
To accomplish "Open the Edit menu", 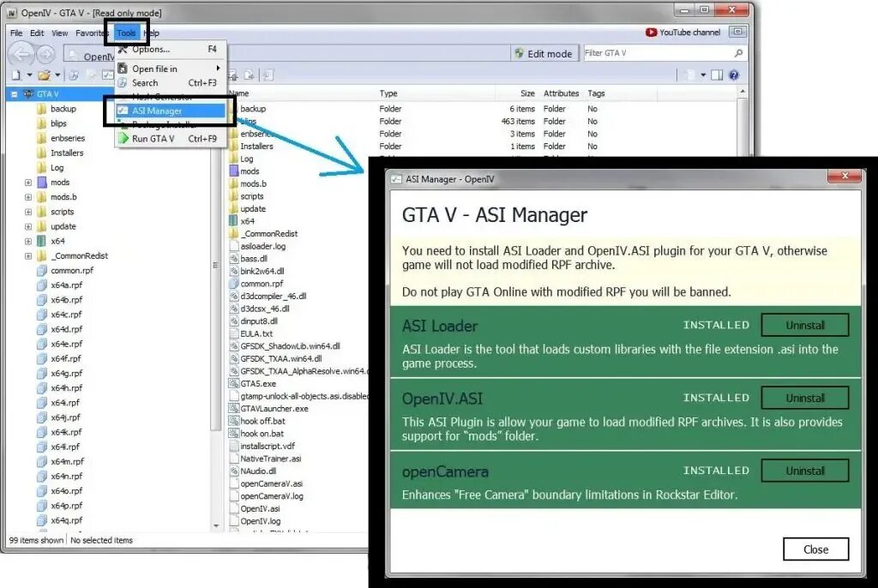I will pos(37,33).
